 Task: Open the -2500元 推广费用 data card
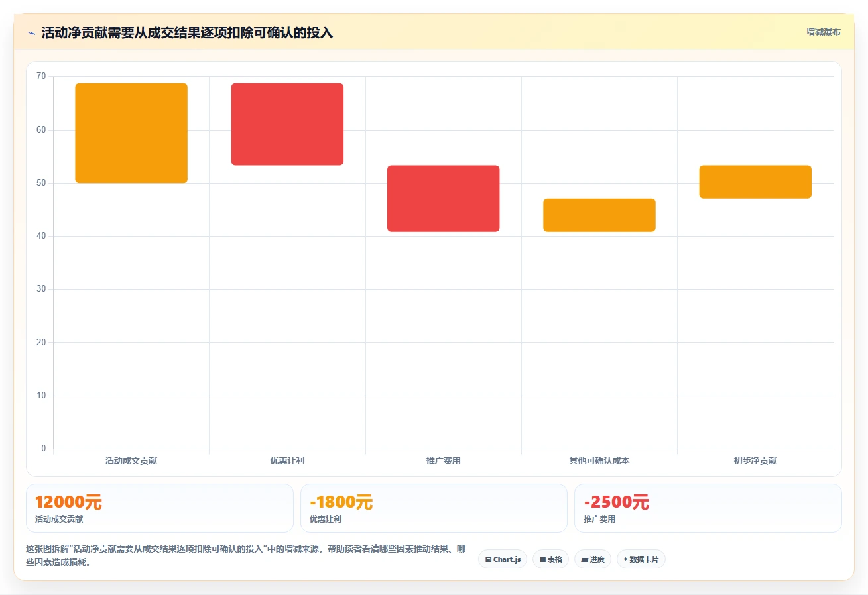click(x=708, y=508)
